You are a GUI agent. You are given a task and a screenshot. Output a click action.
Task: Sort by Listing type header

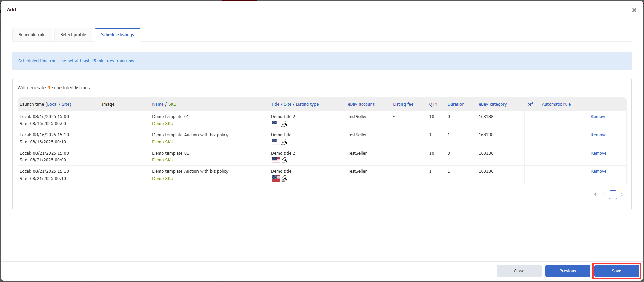(x=307, y=104)
